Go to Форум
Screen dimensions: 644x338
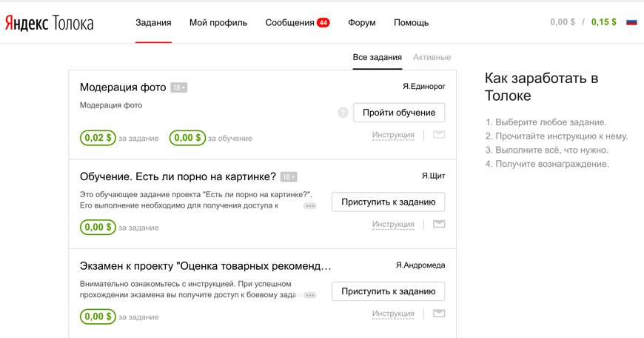(x=362, y=23)
